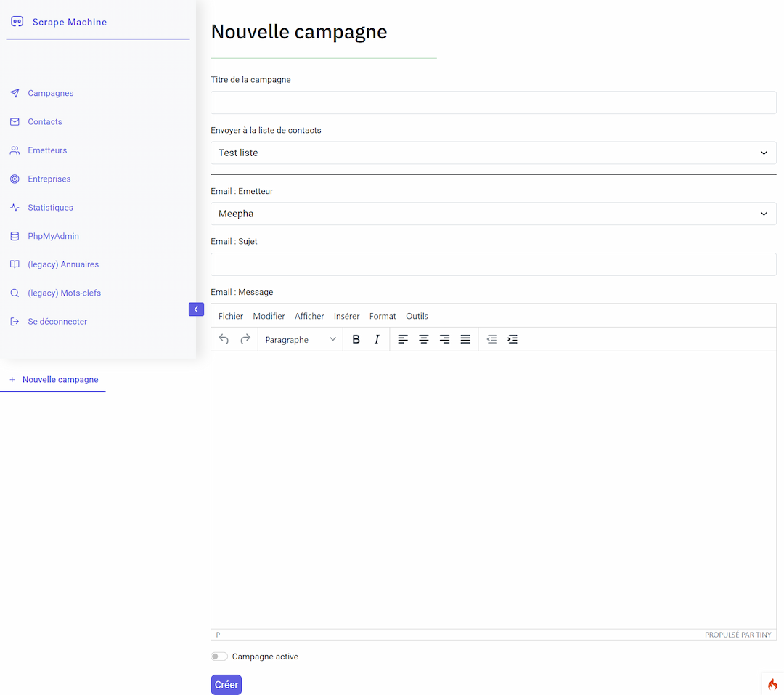Open the Test liste contacts dropdown
Viewport: 784px width, 695px height.
pos(494,153)
